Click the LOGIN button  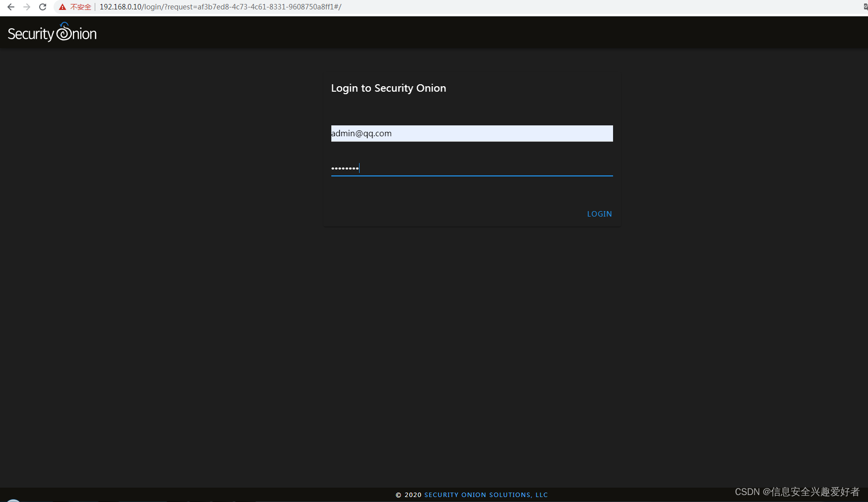tap(599, 214)
